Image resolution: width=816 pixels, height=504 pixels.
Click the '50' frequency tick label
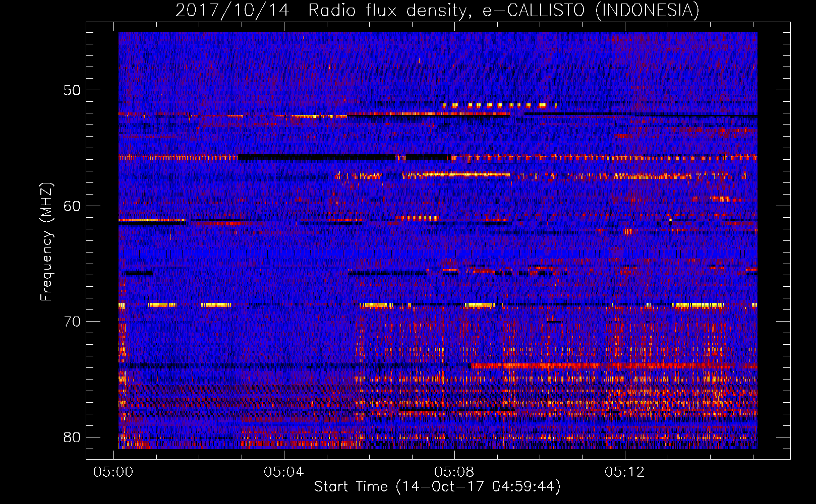click(72, 90)
